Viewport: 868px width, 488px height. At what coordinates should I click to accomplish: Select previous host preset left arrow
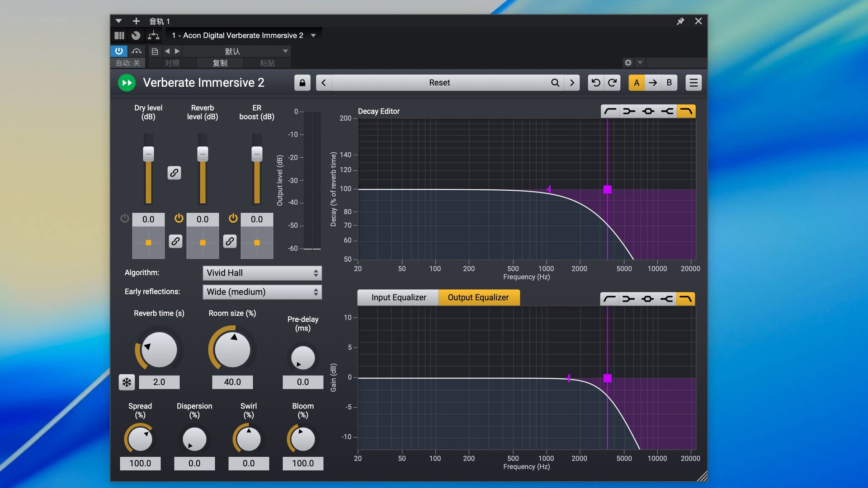coord(167,51)
